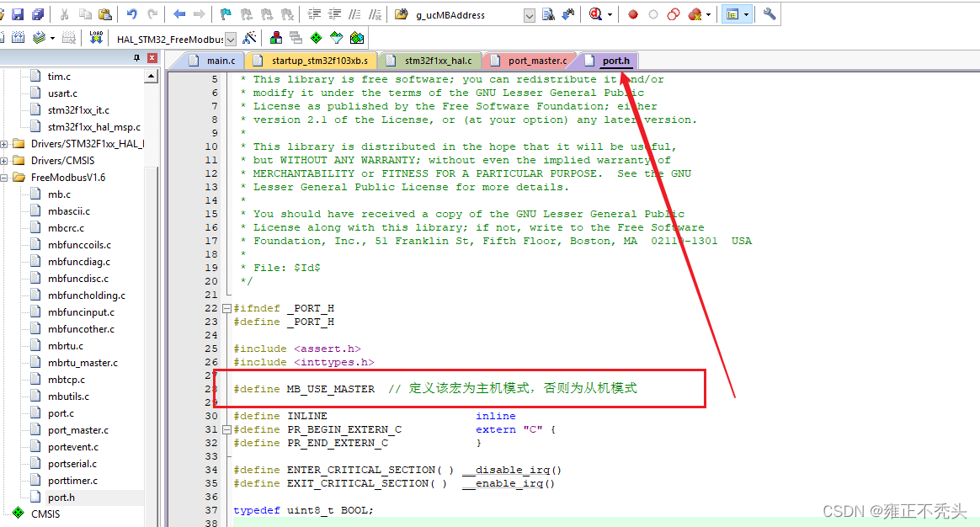Screen dimensions: 980x527
Task: Click the Indent selection icon
Action: point(314,14)
